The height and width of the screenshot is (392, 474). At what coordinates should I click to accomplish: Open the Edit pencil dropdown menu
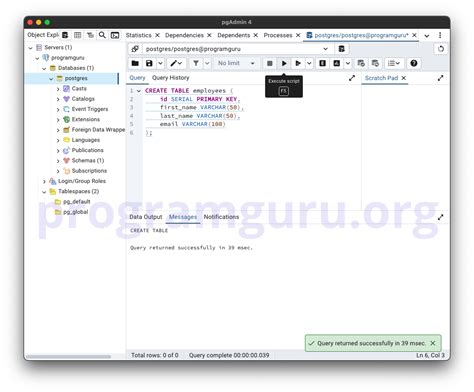(x=176, y=63)
